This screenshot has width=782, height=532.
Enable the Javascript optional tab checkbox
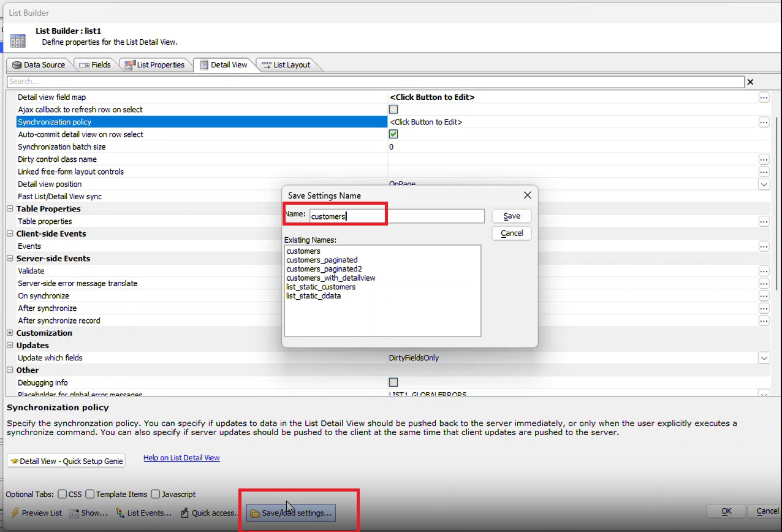coord(156,494)
